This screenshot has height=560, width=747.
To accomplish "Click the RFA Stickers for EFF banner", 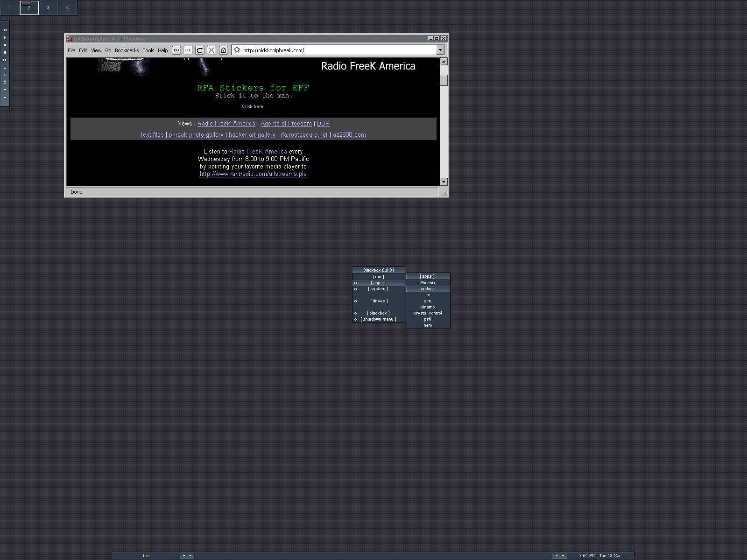I will (x=253, y=88).
